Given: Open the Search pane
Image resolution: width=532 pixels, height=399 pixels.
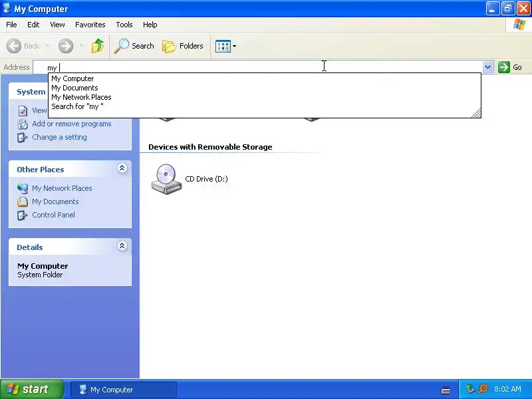Looking at the screenshot, I should click(x=134, y=46).
